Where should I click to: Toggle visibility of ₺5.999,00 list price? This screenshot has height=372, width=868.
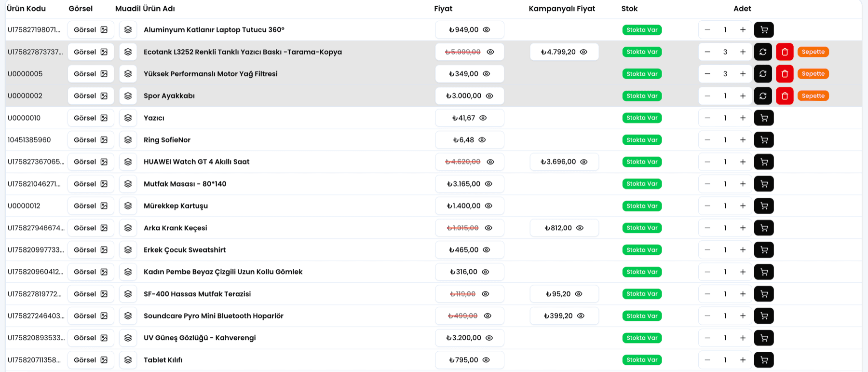tap(490, 52)
